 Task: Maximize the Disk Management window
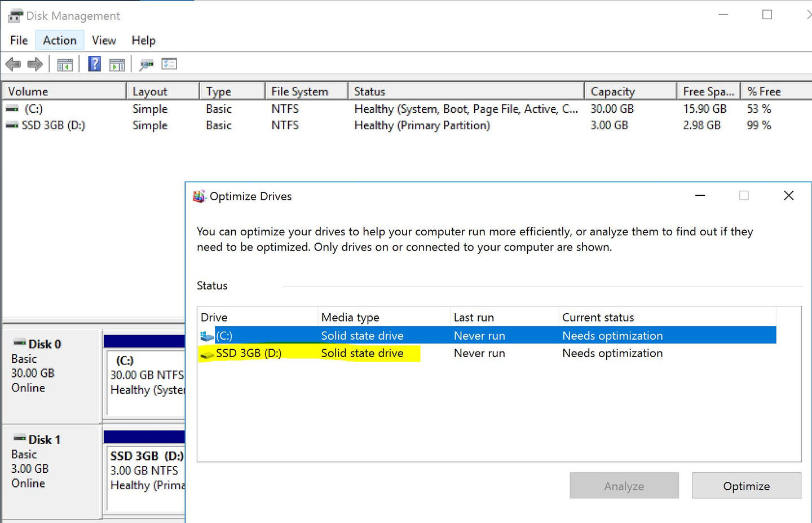[x=767, y=15]
